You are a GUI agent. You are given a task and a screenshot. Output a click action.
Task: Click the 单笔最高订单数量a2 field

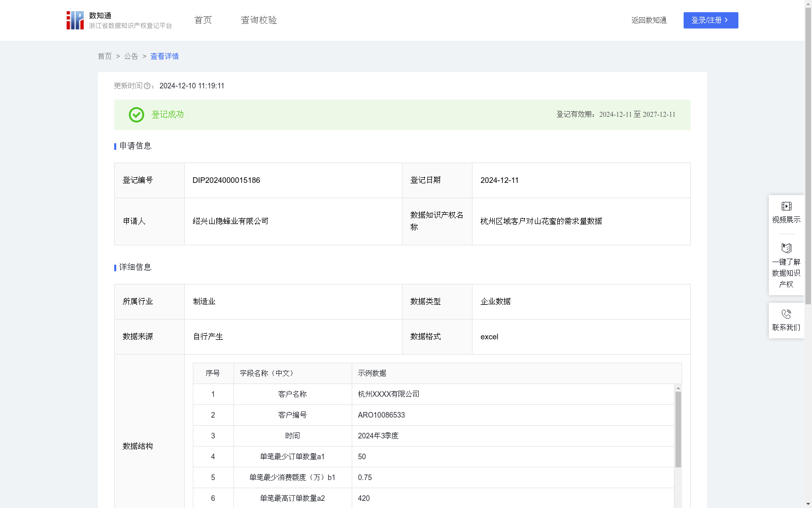[292, 498]
